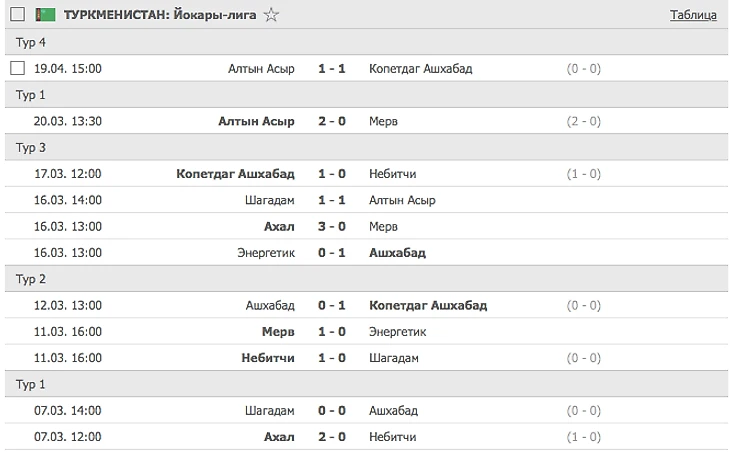This screenshot has width=730, height=452.
Task: Star the Йокары-лига league as favorite
Action: [271, 15]
